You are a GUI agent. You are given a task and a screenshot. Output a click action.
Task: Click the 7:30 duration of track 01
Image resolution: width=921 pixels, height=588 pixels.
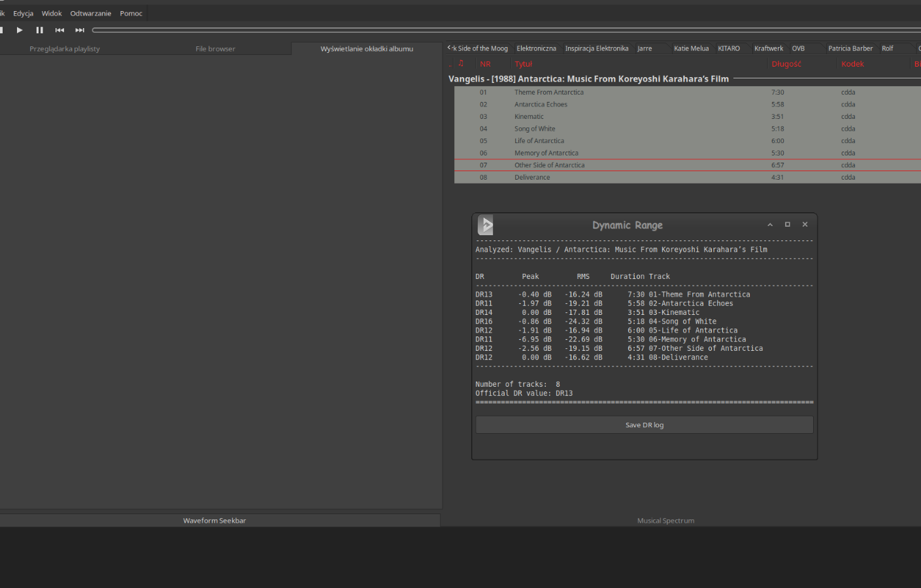tap(777, 92)
